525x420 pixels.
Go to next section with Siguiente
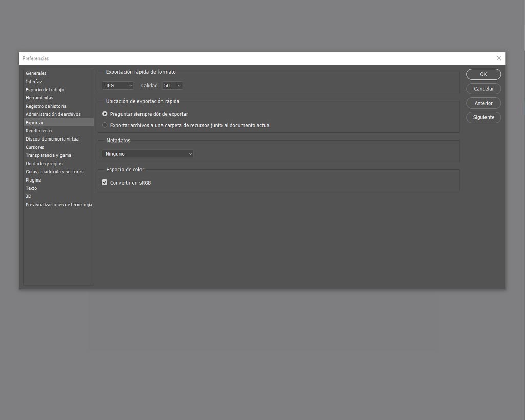[483, 117]
